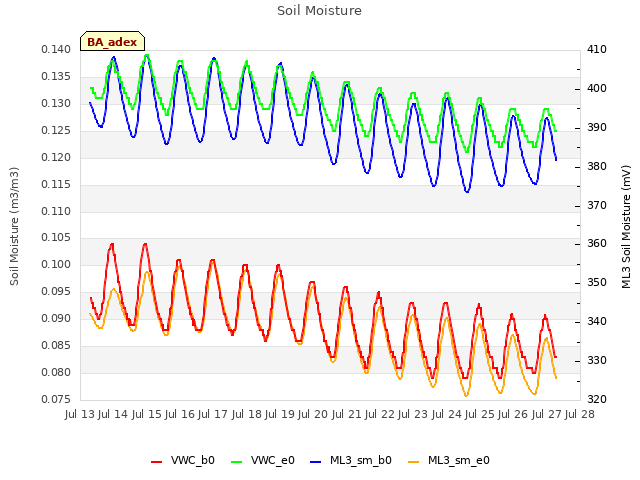Screen dimensions: 640x480
Task: Click the Jul 13 x-axis tick label
Action: tap(80, 414)
